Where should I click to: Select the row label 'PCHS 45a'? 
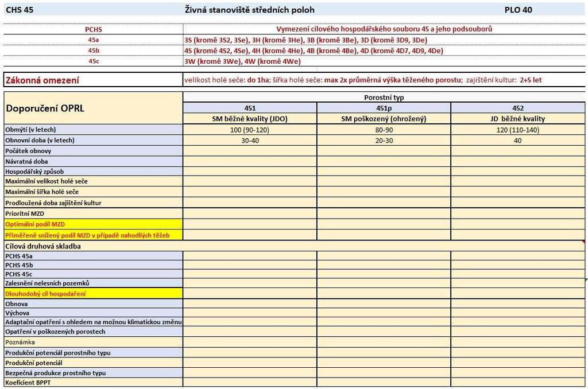(93, 256)
